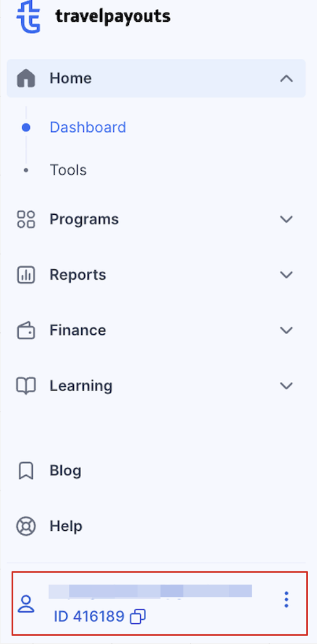Expand the Learning section chevron
Viewport: 317px width, 644px height.
(286, 386)
